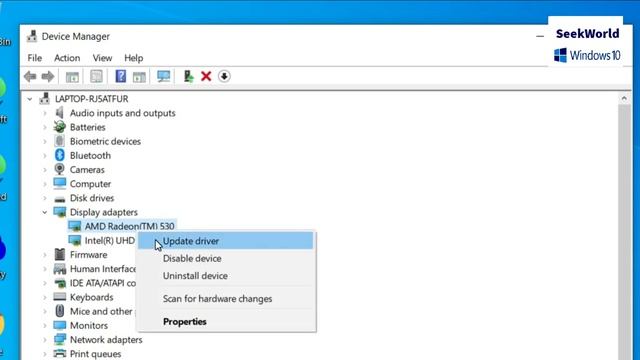Image resolution: width=640 pixels, height=360 pixels.
Task: Click the Cameras webcam icon
Action: point(60,169)
